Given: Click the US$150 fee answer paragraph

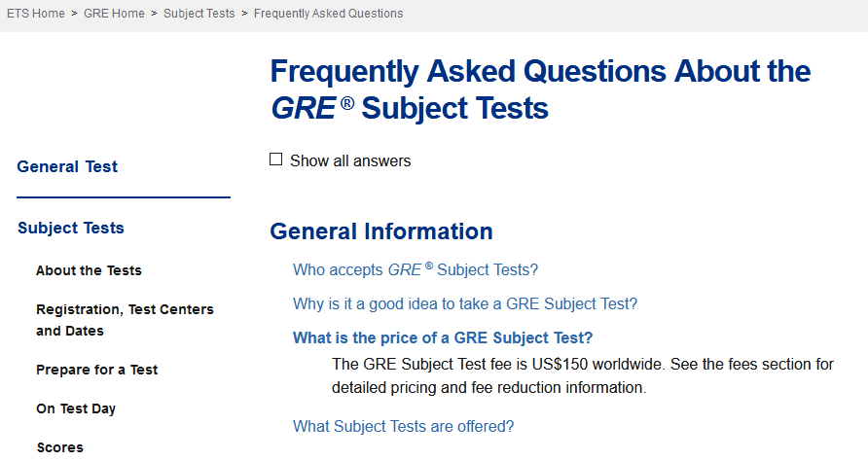Looking at the screenshot, I should [582, 375].
